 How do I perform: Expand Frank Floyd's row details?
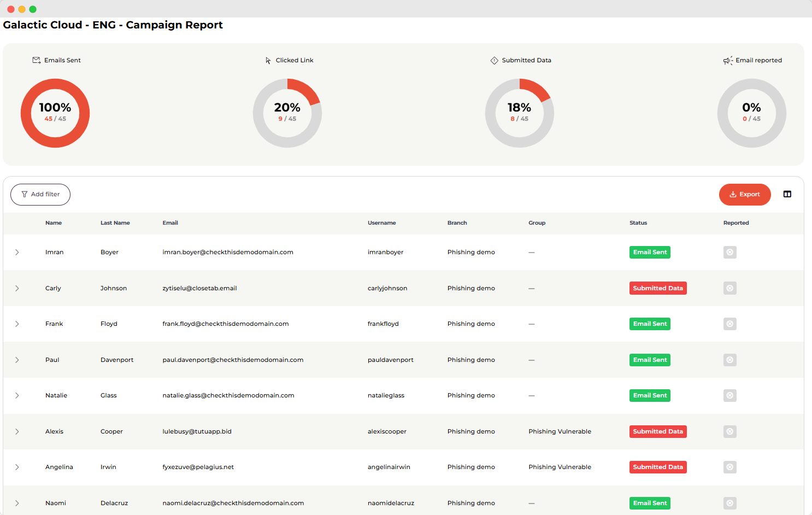(17, 324)
